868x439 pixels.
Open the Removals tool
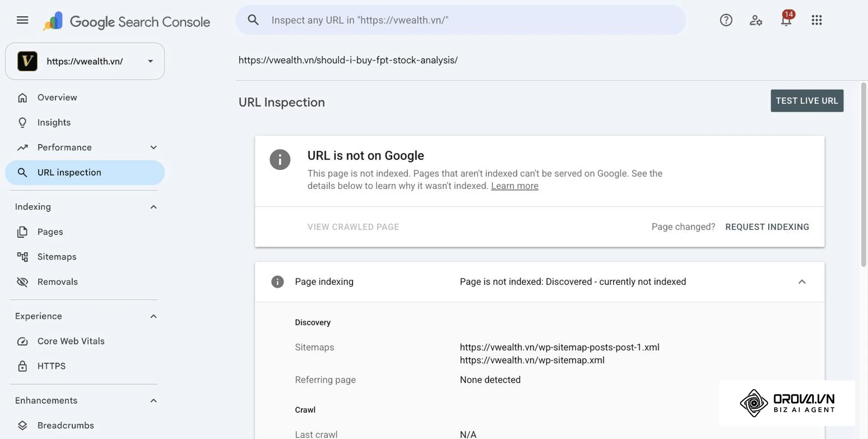[85, 282]
